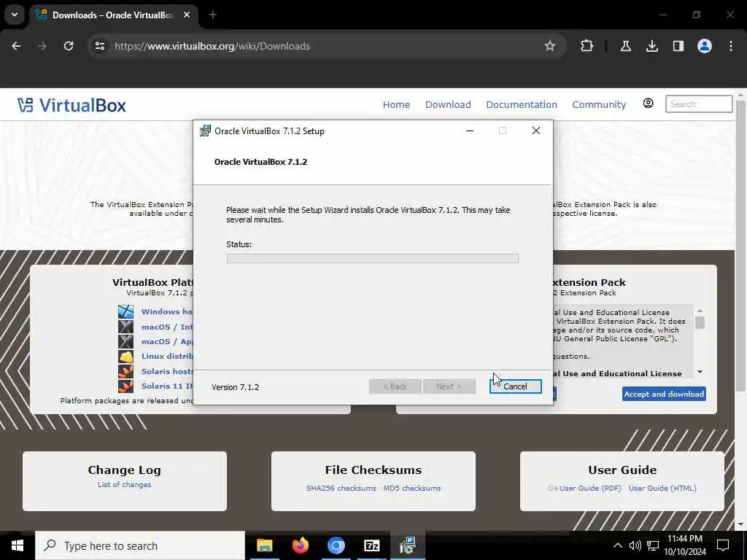Expand the tab search dropdown
Screen dimensions: 747x560
coord(15,15)
